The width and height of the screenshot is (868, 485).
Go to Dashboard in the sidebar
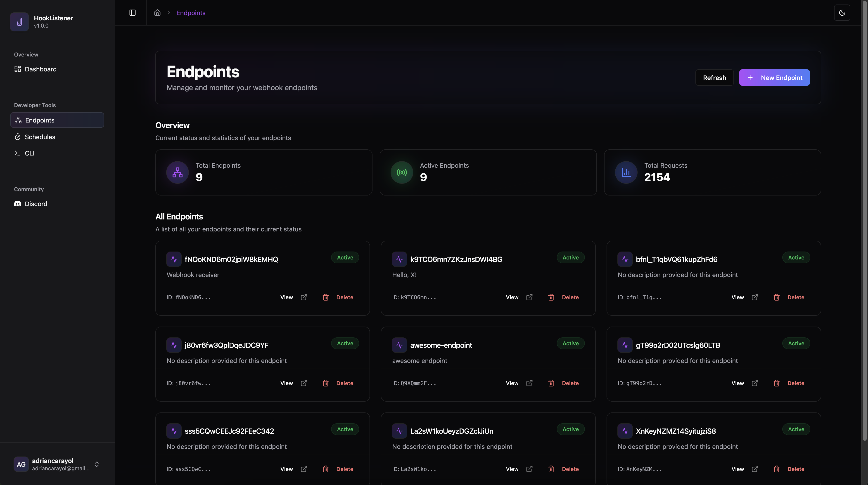[40, 69]
